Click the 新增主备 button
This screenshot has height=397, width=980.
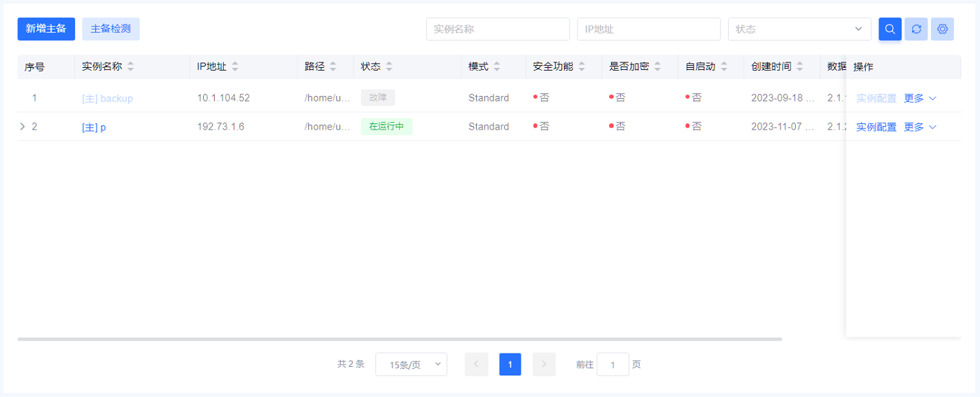click(46, 29)
